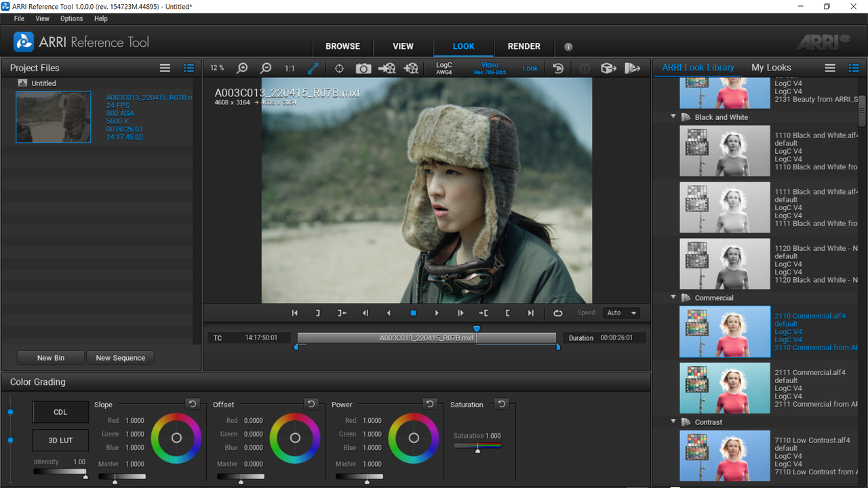Open the Look Library panel menu

tap(830, 68)
